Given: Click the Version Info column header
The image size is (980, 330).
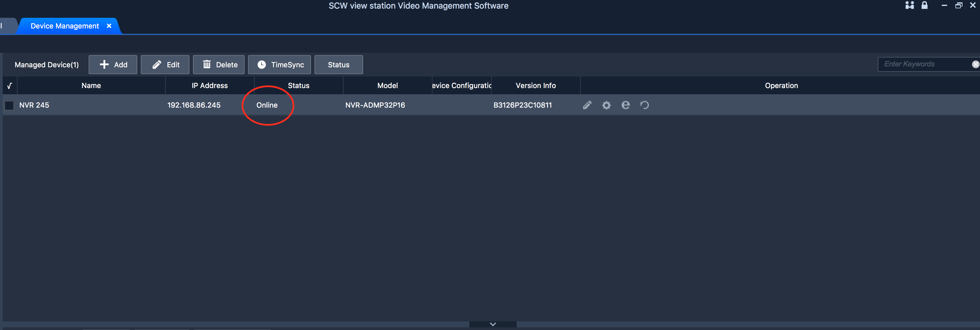Looking at the screenshot, I should [536, 86].
